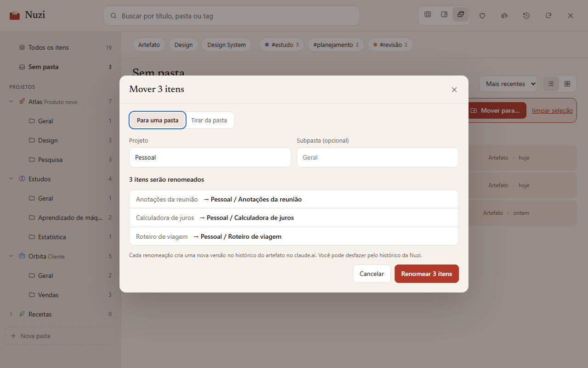Screen dimensions: 588x368
Task: Open favorites with the heart icon
Action: [x=482, y=16]
